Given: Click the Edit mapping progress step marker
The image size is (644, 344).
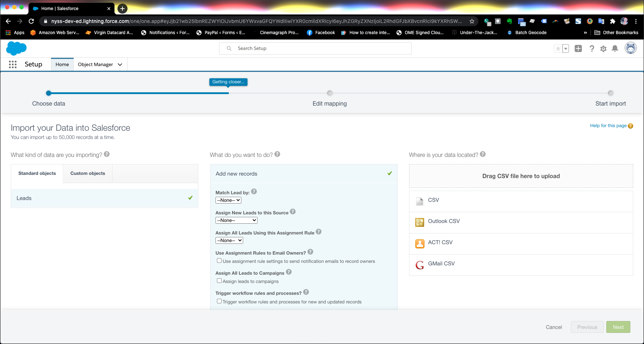Looking at the screenshot, I should tap(330, 93).
